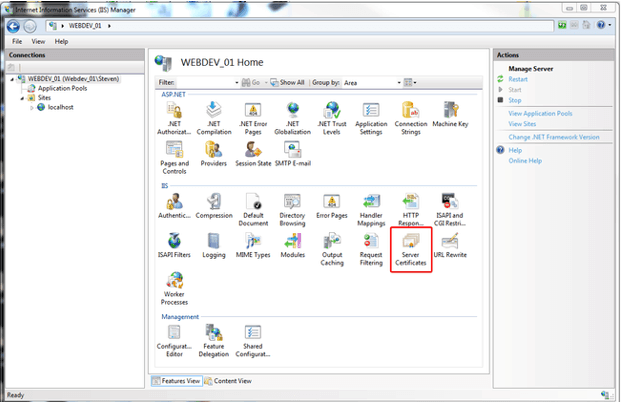This screenshot has width=622, height=402.
Task: Open Connection Strings feature
Action: [411, 118]
